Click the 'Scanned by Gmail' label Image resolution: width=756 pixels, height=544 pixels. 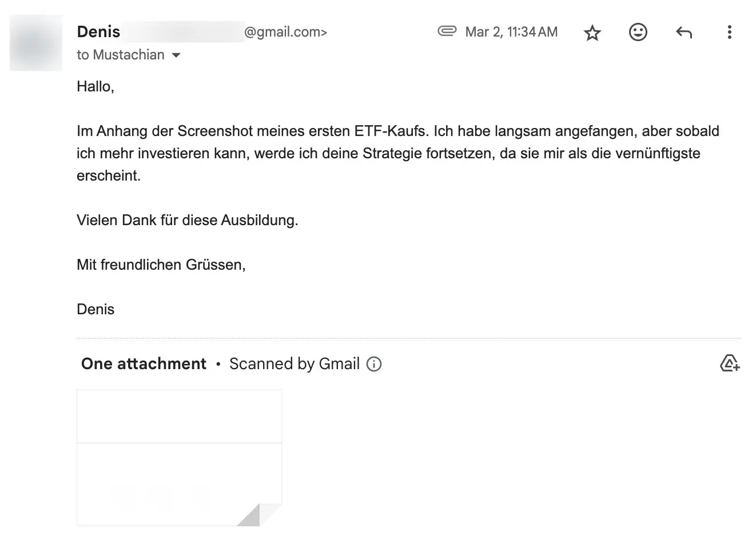(x=295, y=364)
